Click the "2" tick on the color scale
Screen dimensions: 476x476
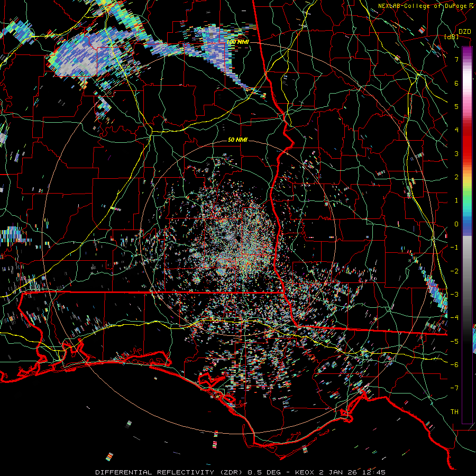click(456, 177)
